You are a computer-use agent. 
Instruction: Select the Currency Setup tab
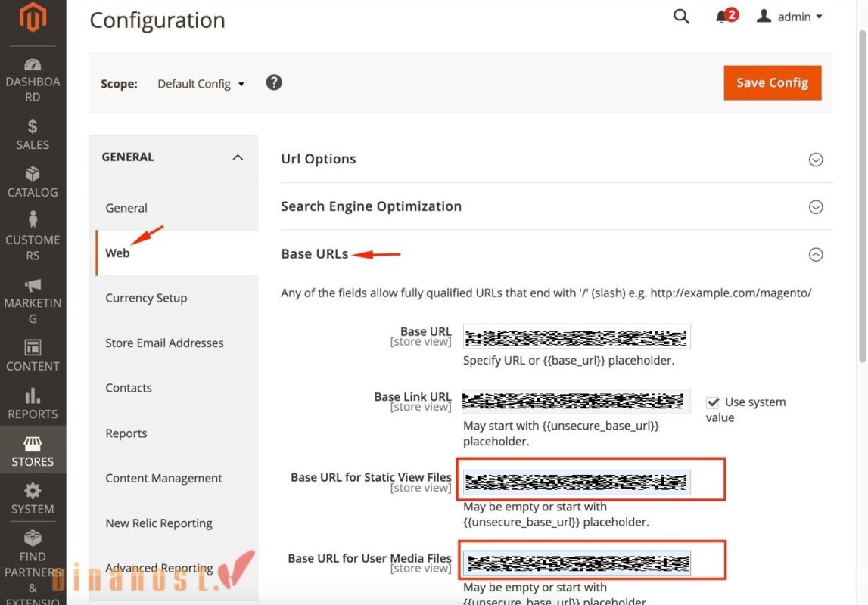[146, 298]
